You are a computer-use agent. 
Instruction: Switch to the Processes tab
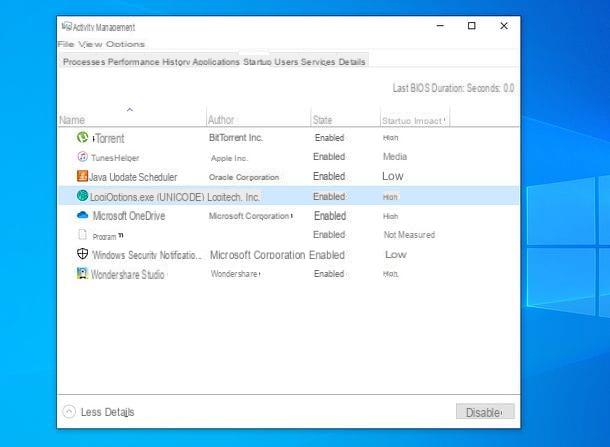(x=84, y=62)
